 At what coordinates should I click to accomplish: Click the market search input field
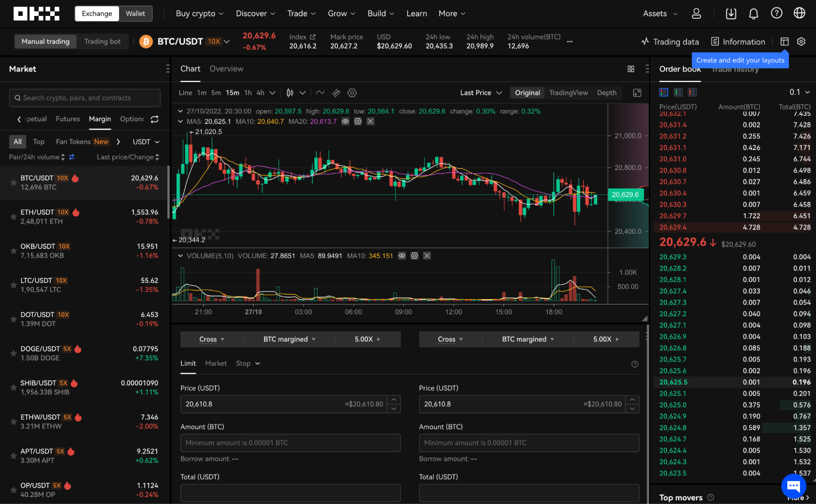coord(84,98)
